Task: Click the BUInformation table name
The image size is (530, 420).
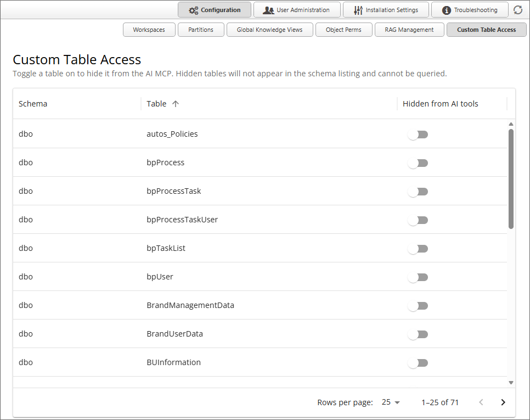Action: tap(174, 362)
